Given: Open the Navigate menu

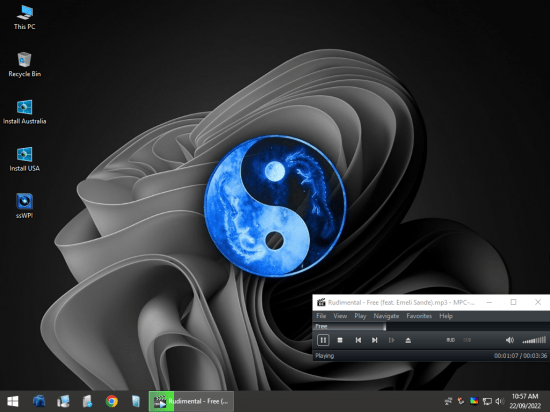Looking at the screenshot, I should click(386, 316).
